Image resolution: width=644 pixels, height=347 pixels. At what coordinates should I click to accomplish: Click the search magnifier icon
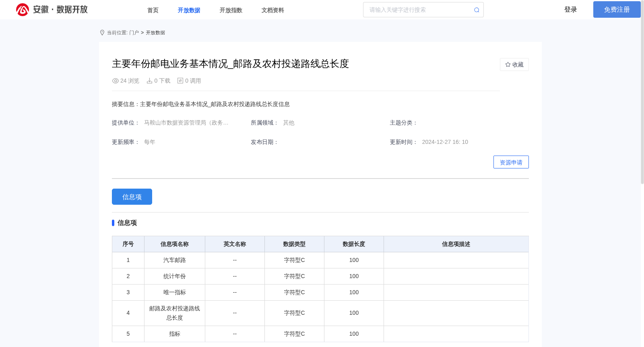(477, 10)
